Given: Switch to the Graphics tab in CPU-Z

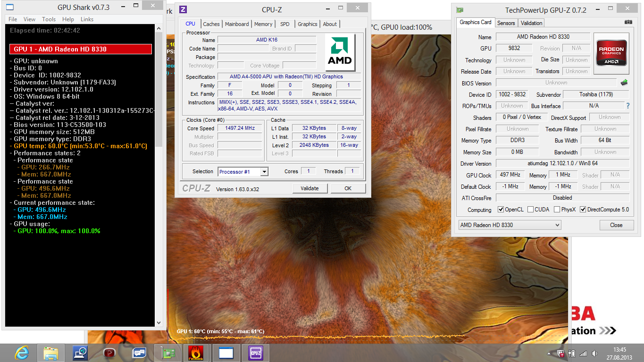Looking at the screenshot, I should (308, 24).
